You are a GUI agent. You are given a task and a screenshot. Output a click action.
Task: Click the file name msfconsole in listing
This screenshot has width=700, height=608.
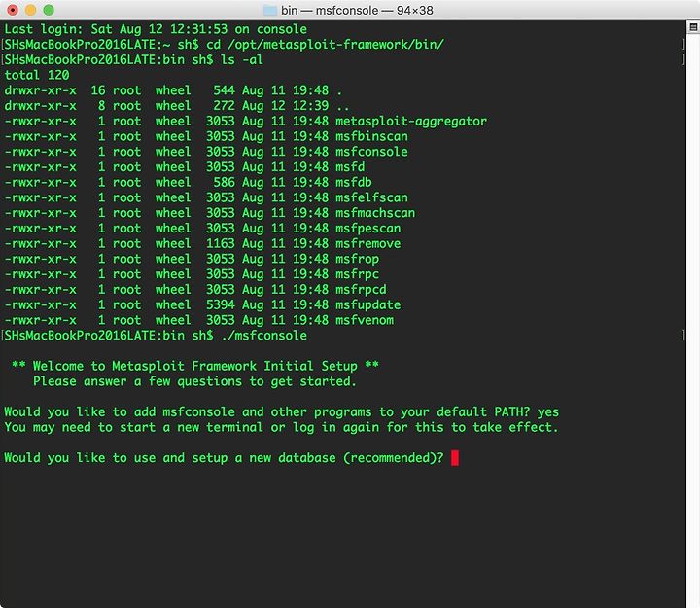(x=371, y=152)
